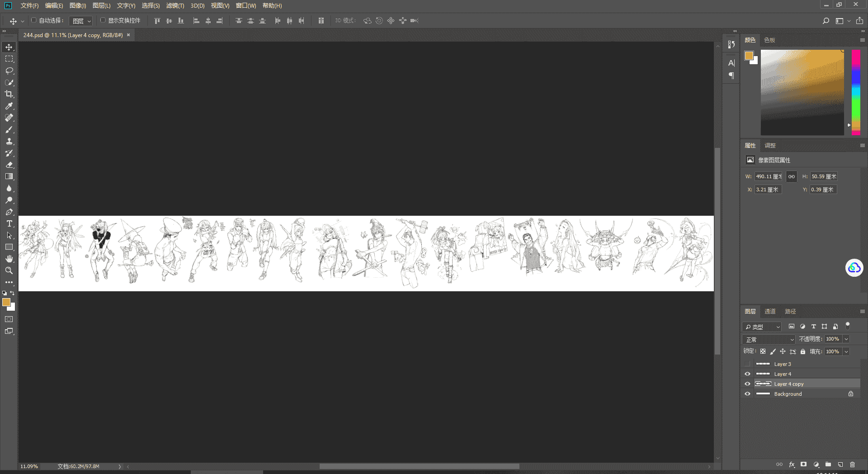Hide Layer 4 using its eye icon
The width and height of the screenshot is (868, 474).
[x=747, y=374]
